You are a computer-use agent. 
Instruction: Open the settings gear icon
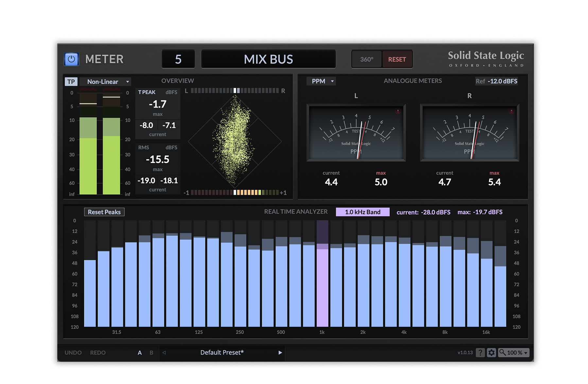[491, 353]
